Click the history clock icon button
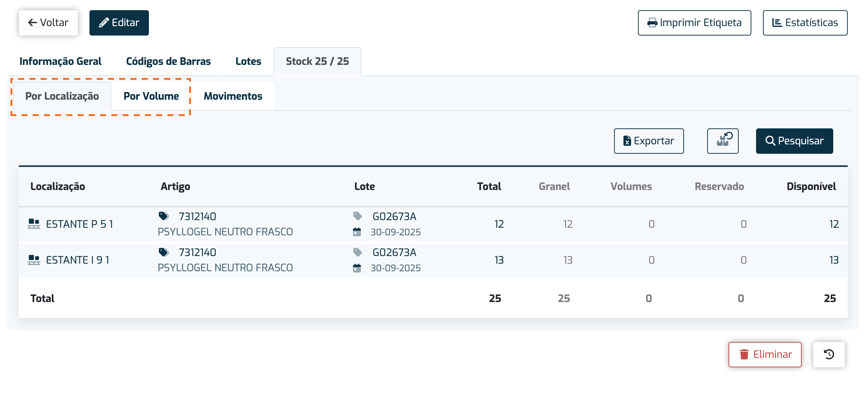This screenshot has width=868, height=396. pyautogui.click(x=829, y=354)
